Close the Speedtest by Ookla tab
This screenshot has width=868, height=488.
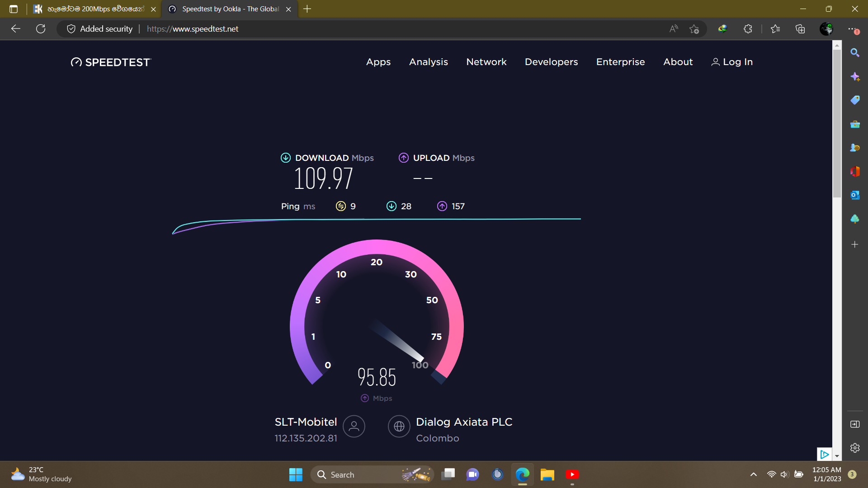coord(288,9)
